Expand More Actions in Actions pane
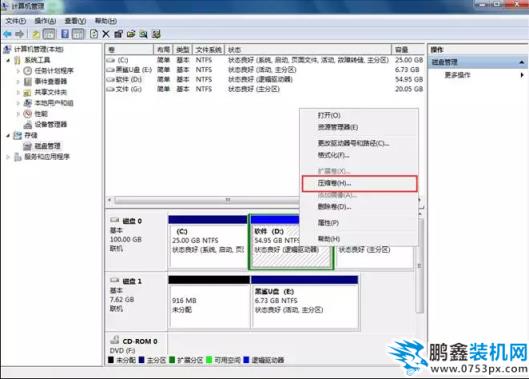Screen dimensions: 529x379 click(457, 75)
